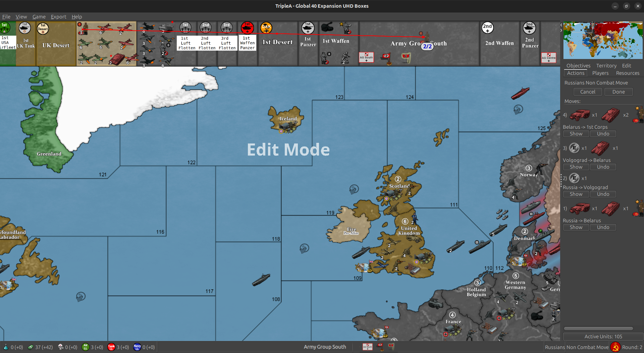644x353 pixels.
Task: Open the File menu
Action: (x=6, y=17)
